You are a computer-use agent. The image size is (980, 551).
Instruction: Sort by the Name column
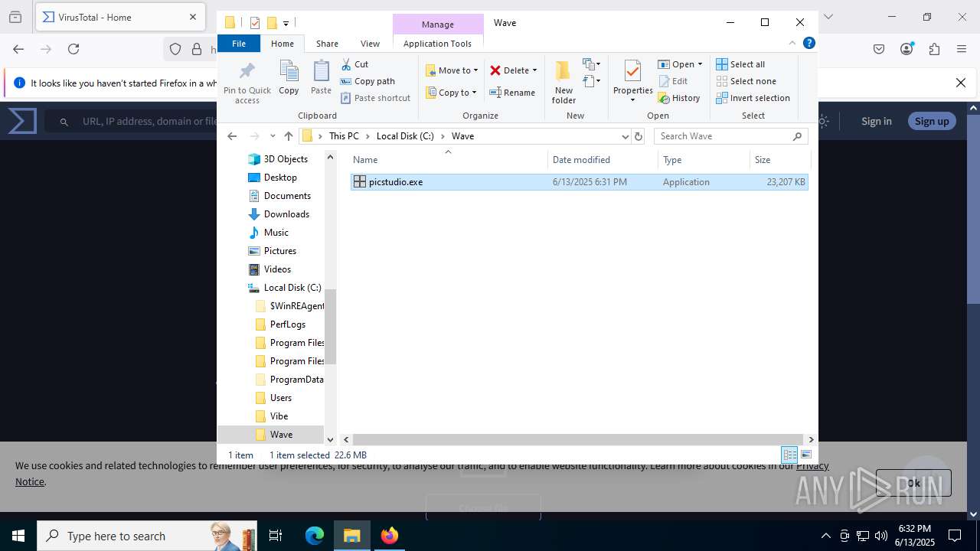pos(449,159)
